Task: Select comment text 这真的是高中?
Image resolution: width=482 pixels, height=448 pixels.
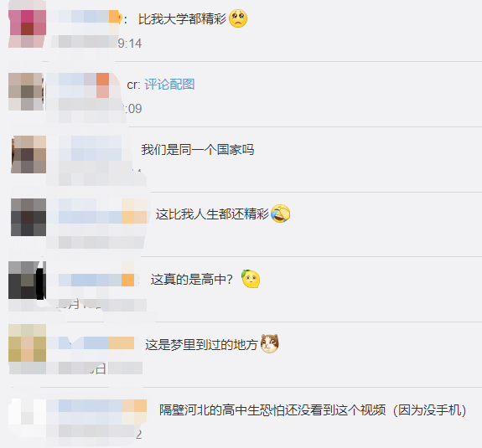Action: click(191, 280)
